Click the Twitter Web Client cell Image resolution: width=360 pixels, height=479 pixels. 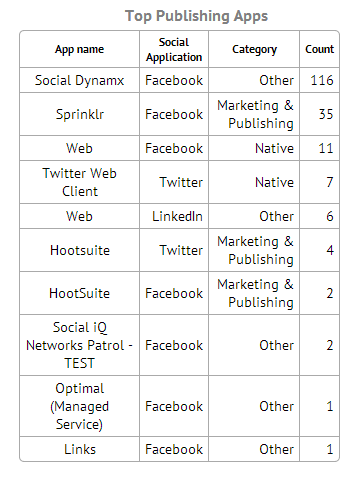(x=79, y=182)
